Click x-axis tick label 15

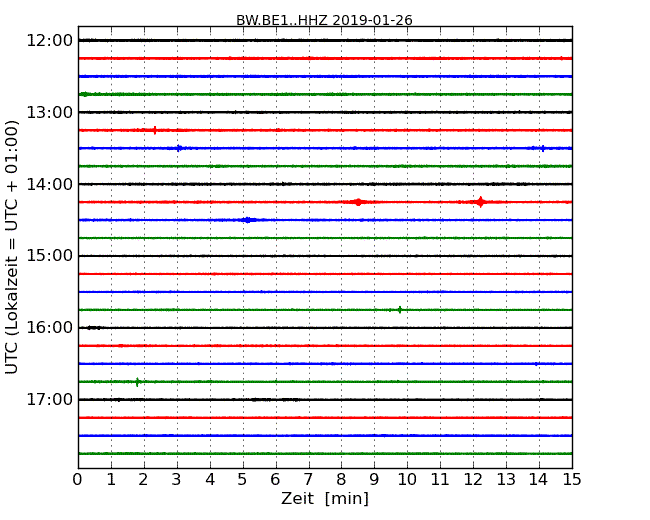(x=572, y=480)
